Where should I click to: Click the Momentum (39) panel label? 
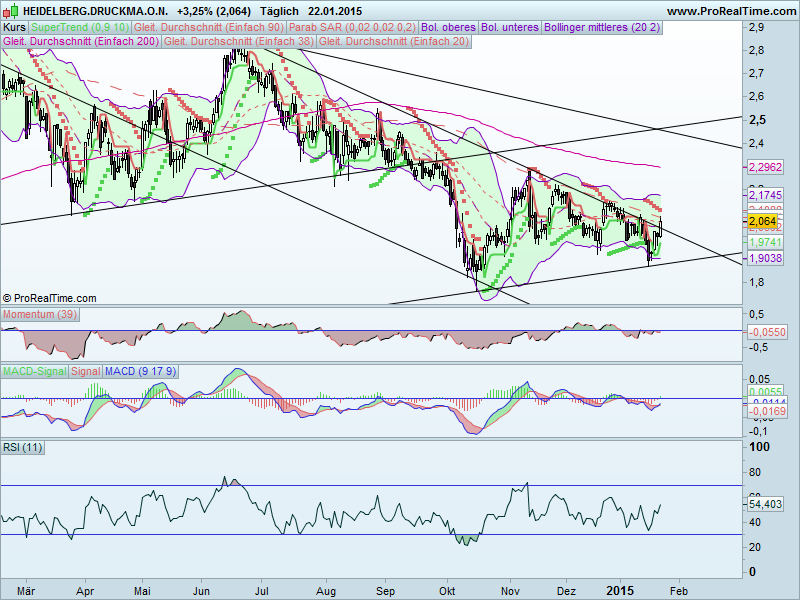pyautogui.click(x=40, y=314)
